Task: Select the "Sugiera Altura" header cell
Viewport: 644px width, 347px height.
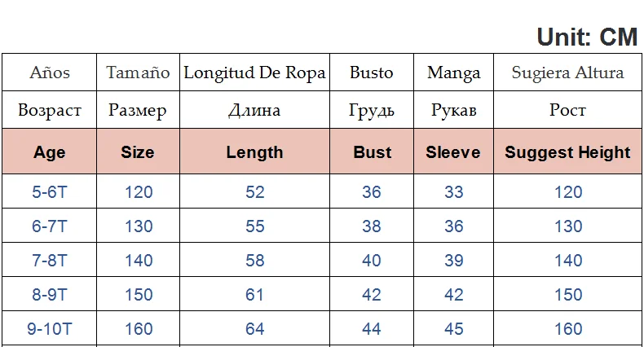Action: pos(567,72)
